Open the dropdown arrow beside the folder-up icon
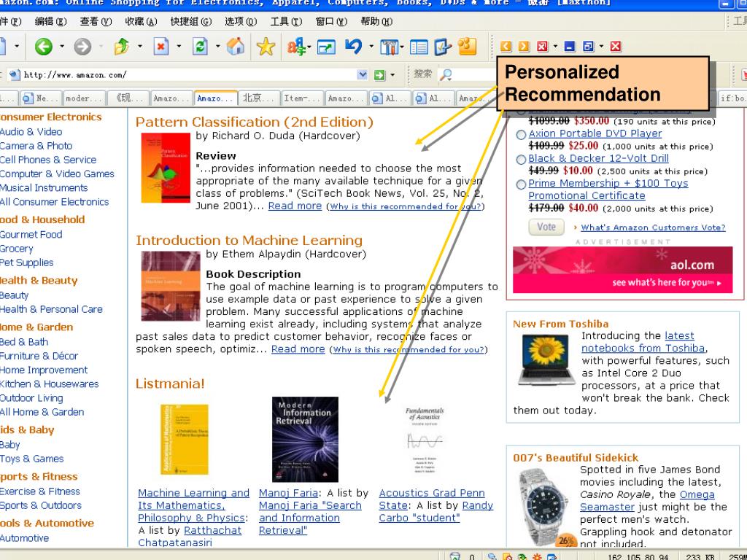The width and height of the screenshot is (747, 560). [x=139, y=46]
